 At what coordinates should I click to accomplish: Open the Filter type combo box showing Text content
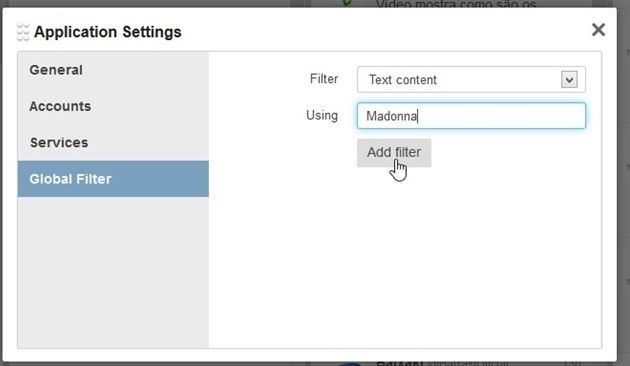[471, 80]
